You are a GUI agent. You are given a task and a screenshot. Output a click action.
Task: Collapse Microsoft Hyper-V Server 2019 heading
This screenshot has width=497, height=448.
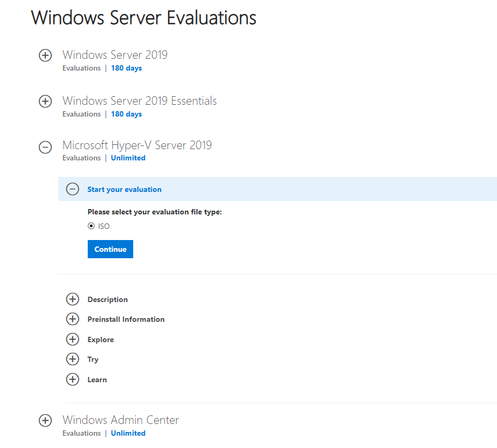(137, 145)
